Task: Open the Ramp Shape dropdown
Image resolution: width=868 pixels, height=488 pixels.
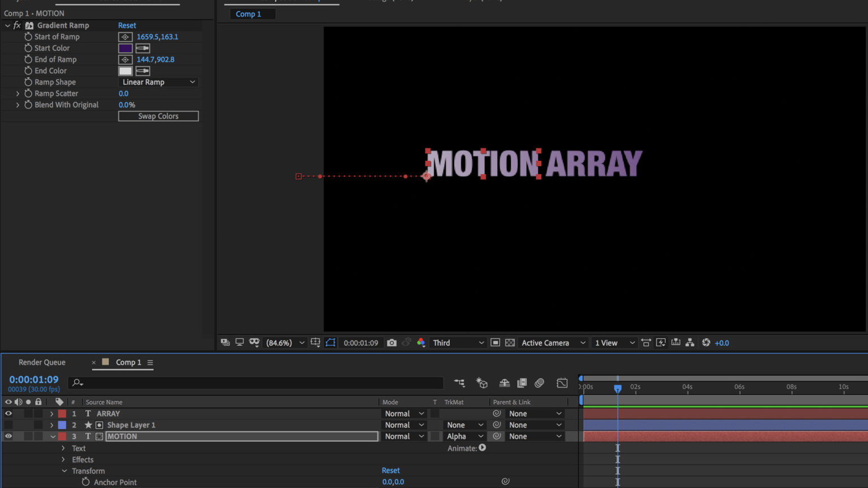Action: tap(158, 82)
